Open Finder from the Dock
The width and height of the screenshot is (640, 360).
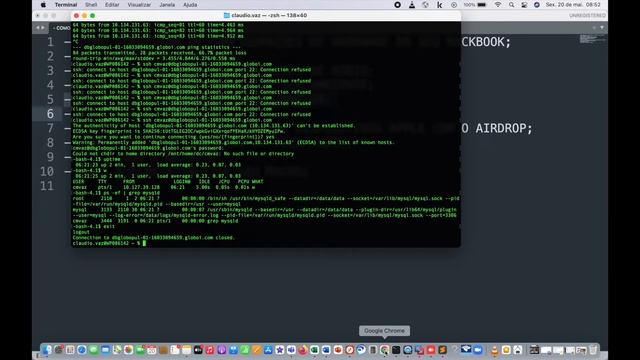[47, 350]
